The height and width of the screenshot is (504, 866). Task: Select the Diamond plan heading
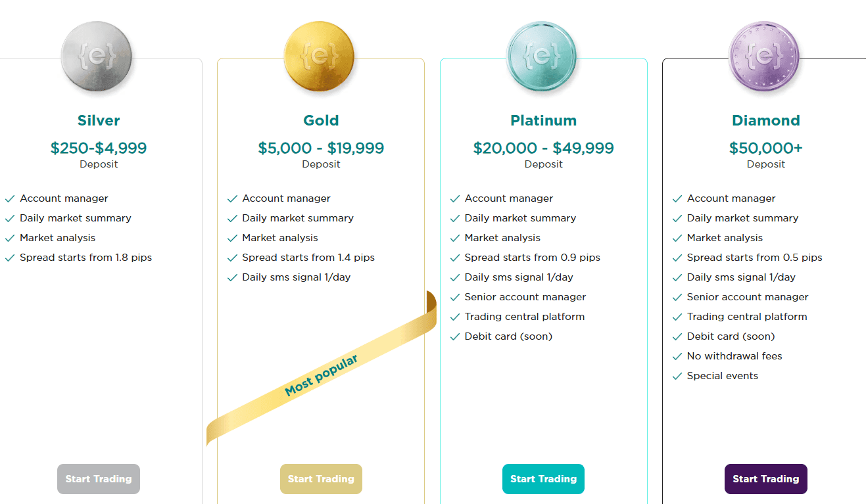pyautogui.click(x=765, y=120)
